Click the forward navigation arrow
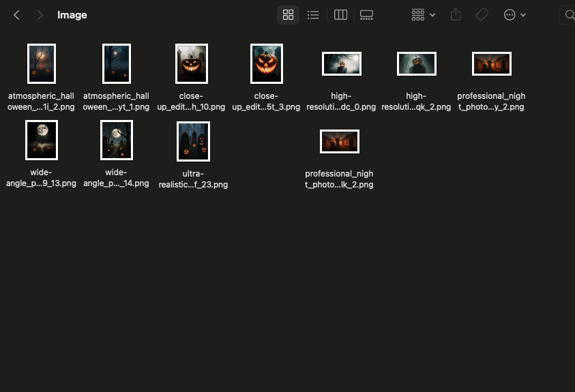 tap(40, 15)
